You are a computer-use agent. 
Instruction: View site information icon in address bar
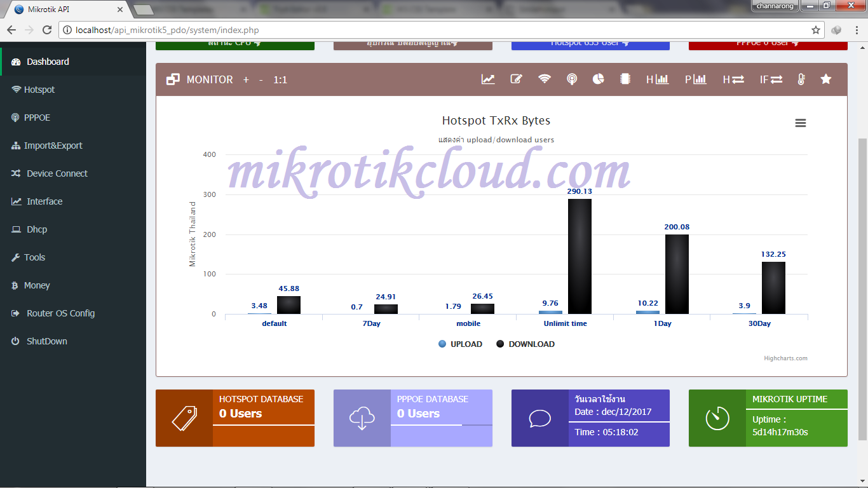(x=67, y=30)
